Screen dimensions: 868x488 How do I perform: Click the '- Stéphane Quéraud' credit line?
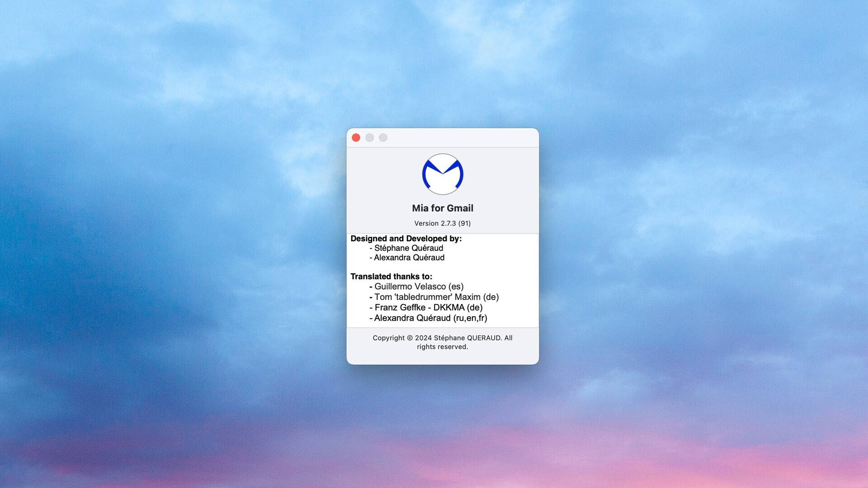(x=406, y=248)
